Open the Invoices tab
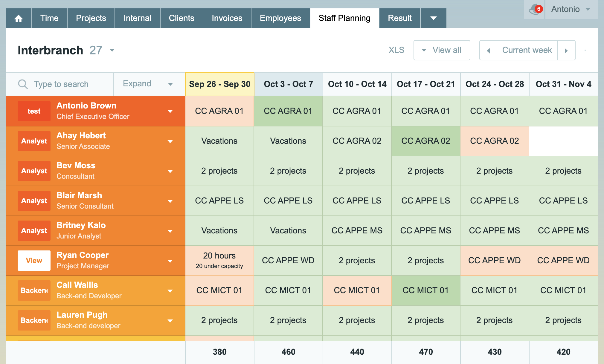 point(227,18)
